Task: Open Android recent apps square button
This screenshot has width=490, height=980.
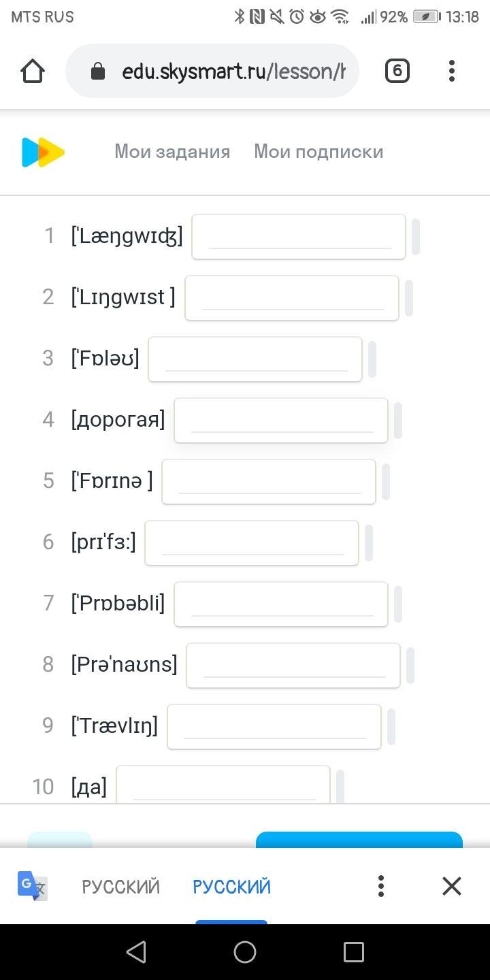Action: tap(354, 951)
